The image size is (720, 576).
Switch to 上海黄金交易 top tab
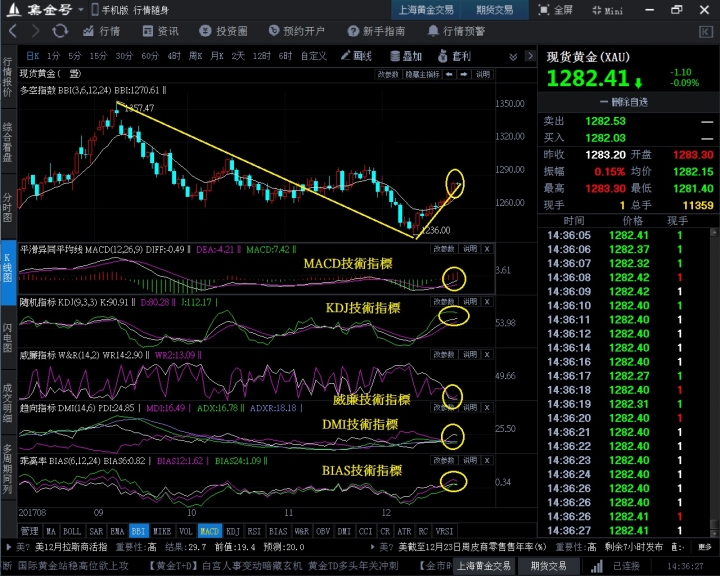click(x=428, y=10)
